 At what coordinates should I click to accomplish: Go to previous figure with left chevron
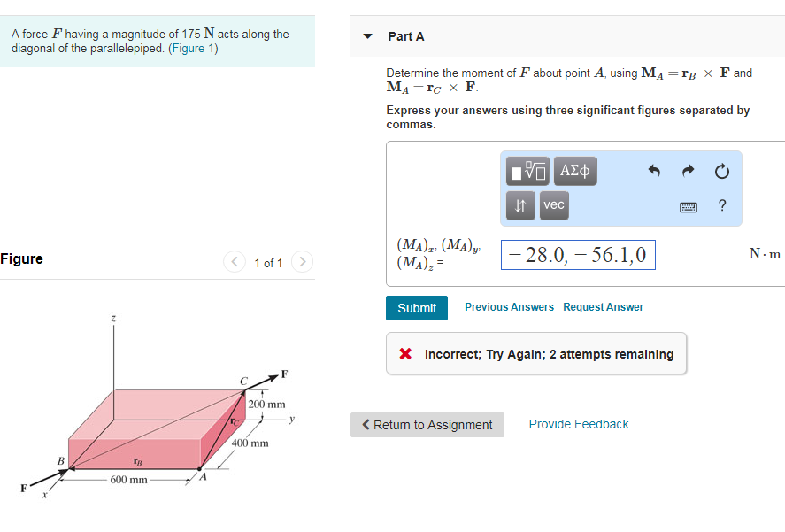click(x=234, y=262)
